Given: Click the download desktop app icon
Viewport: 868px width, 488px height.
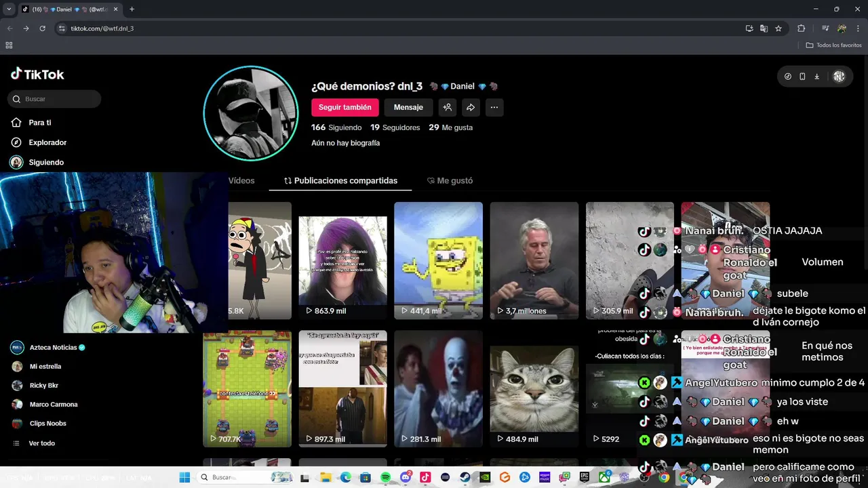Looking at the screenshot, I should 816,77.
